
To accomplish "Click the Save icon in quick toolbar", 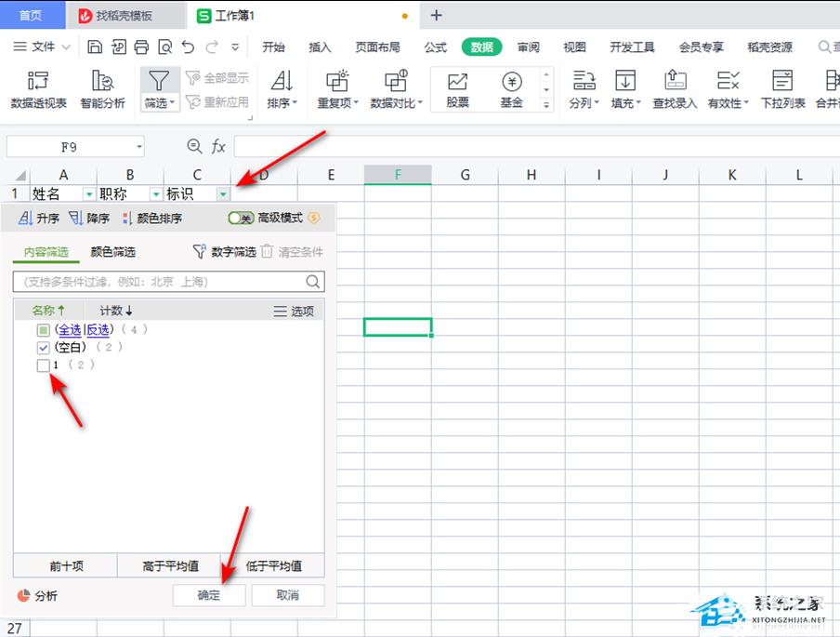I will 95,47.
